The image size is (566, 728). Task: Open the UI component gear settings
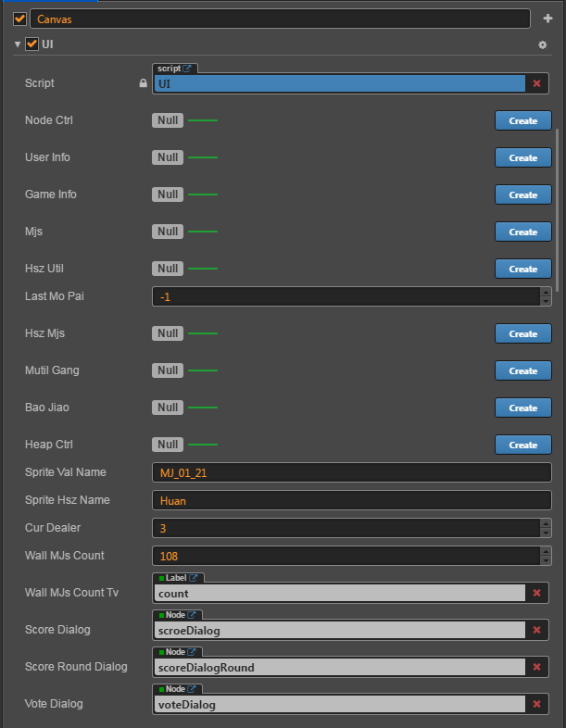[542, 45]
